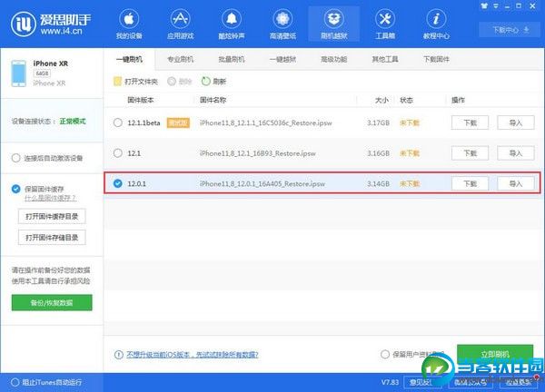Click the 意见反馈 feedback button
This screenshot has height=392, width=545.
point(421,383)
